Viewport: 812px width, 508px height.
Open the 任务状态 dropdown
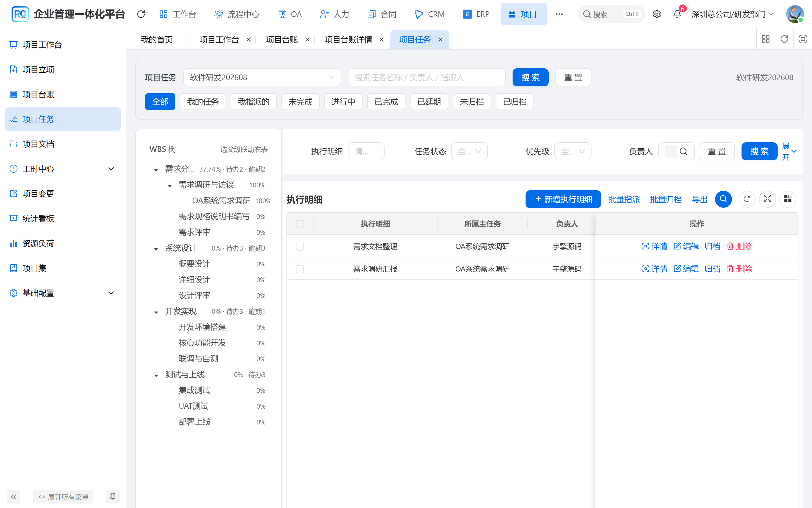coord(469,152)
